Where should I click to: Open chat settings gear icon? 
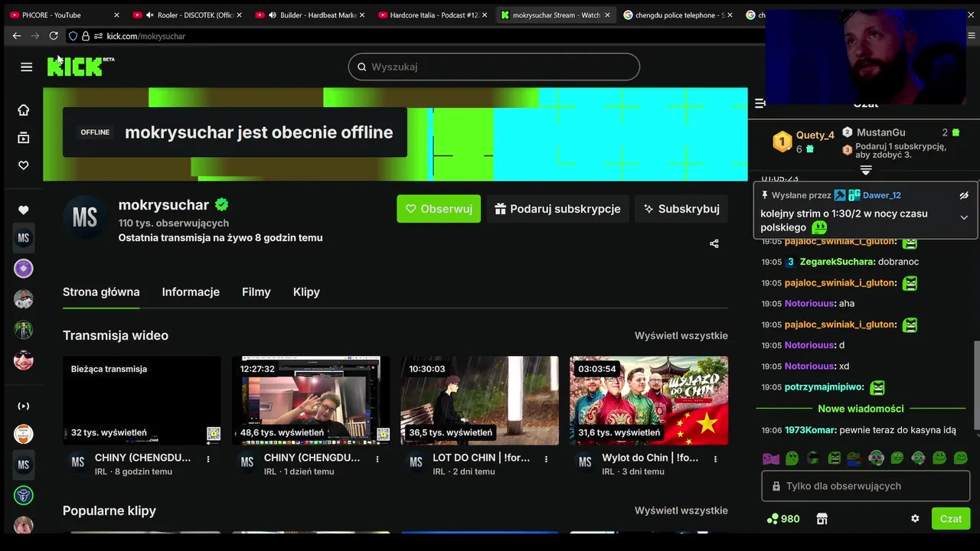point(915,519)
